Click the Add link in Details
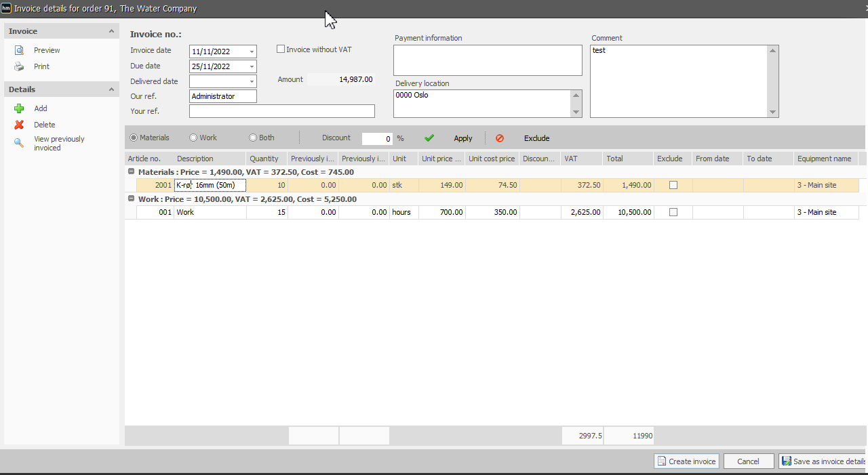868x475 pixels. pyautogui.click(x=41, y=108)
